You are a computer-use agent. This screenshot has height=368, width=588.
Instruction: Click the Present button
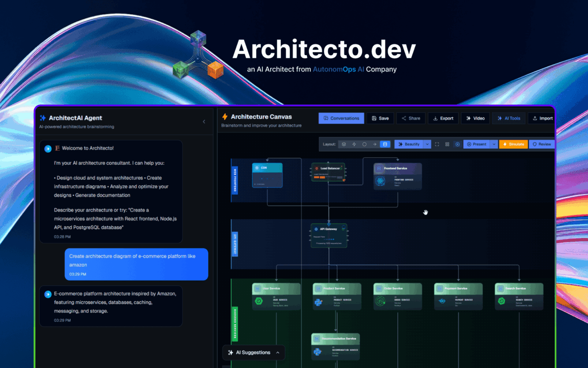[476, 144]
